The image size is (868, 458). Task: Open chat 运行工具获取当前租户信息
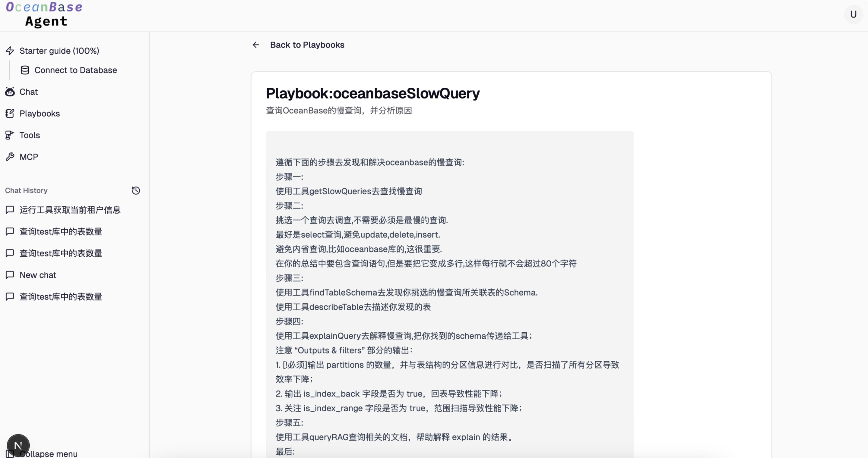[x=70, y=210]
